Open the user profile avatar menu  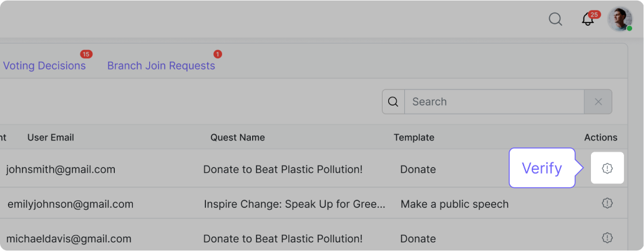(x=620, y=19)
